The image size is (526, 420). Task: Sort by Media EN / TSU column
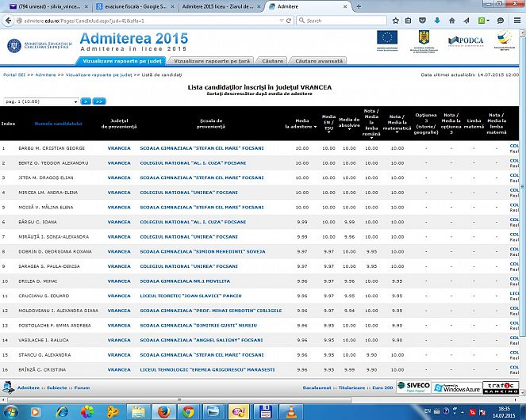pyautogui.click(x=328, y=124)
